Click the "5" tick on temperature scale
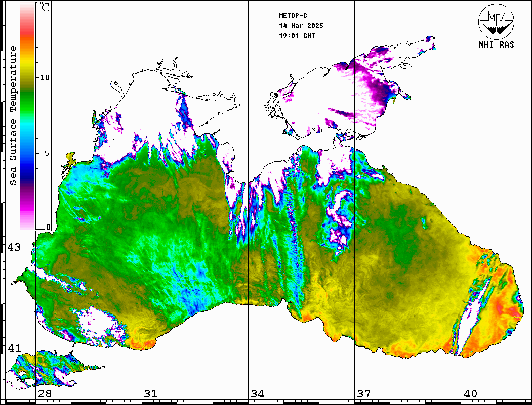Screen dimensions: 532x405 click(x=47, y=153)
